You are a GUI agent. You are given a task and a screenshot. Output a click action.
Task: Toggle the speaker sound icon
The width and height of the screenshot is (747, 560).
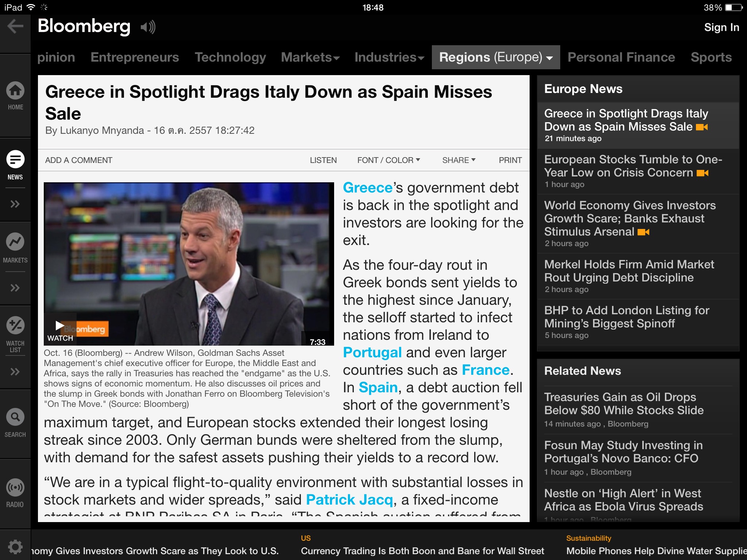tap(148, 27)
